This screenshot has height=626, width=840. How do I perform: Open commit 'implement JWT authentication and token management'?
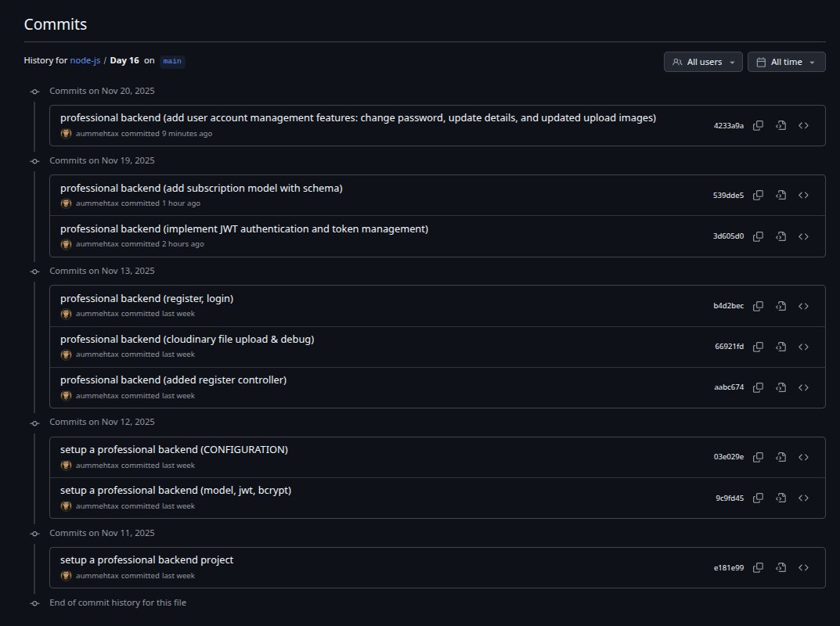[x=244, y=228]
